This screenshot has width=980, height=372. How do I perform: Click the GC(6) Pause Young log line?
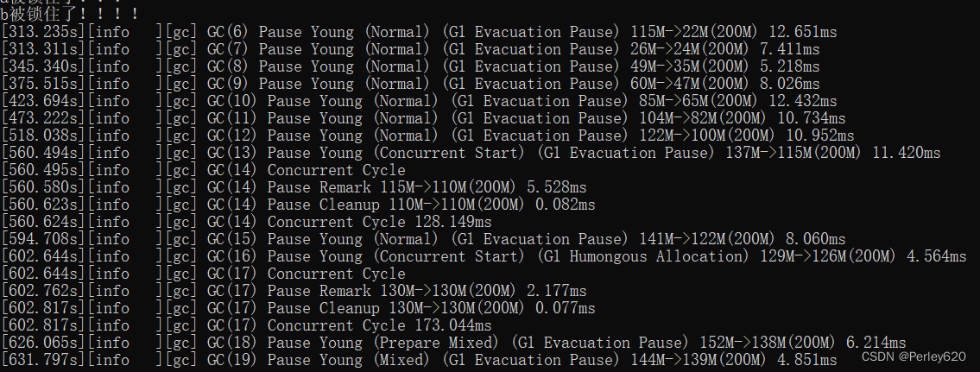point(419,32)
